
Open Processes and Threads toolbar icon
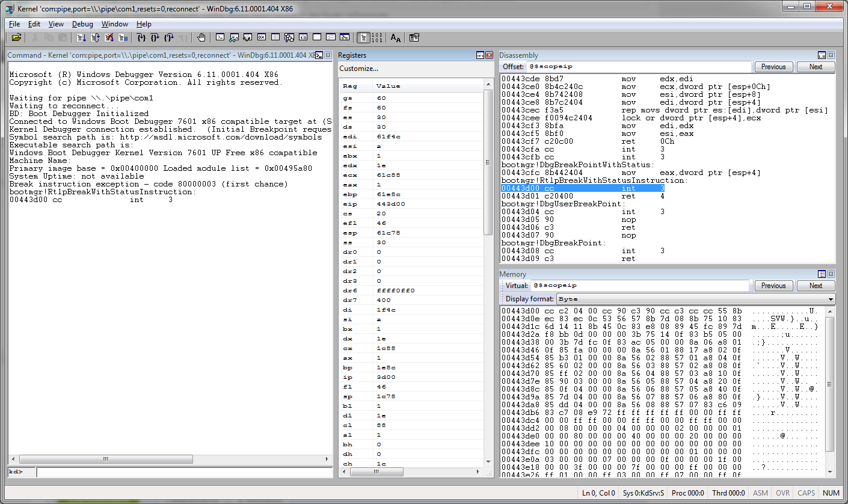[x=330, y=37]
